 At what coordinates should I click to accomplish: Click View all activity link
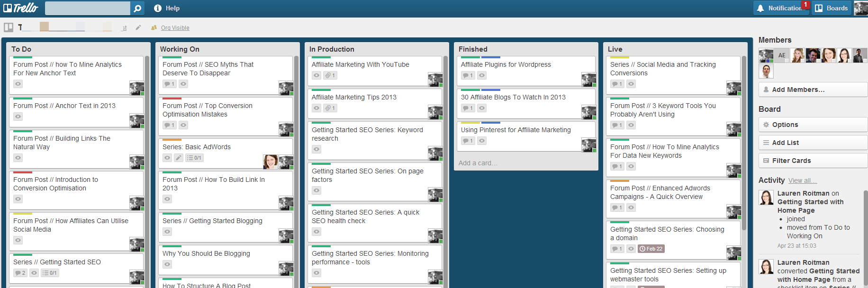(802, 180)
